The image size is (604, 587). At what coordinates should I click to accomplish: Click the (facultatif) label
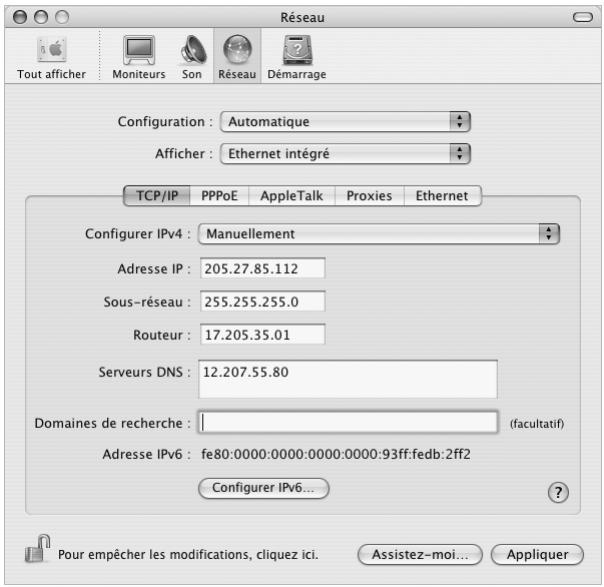coord(537,424)
